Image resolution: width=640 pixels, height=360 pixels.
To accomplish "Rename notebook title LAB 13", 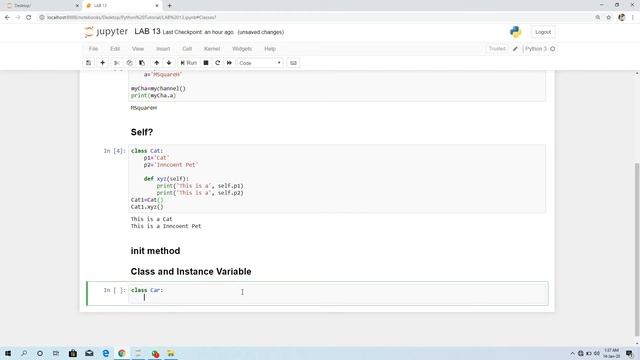I will 147,31.
